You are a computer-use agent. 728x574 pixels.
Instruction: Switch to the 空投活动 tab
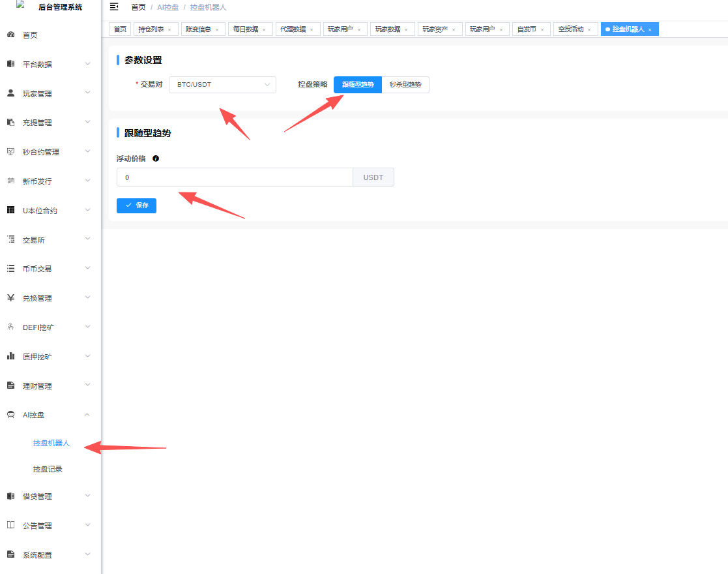(x=571, y=29)
